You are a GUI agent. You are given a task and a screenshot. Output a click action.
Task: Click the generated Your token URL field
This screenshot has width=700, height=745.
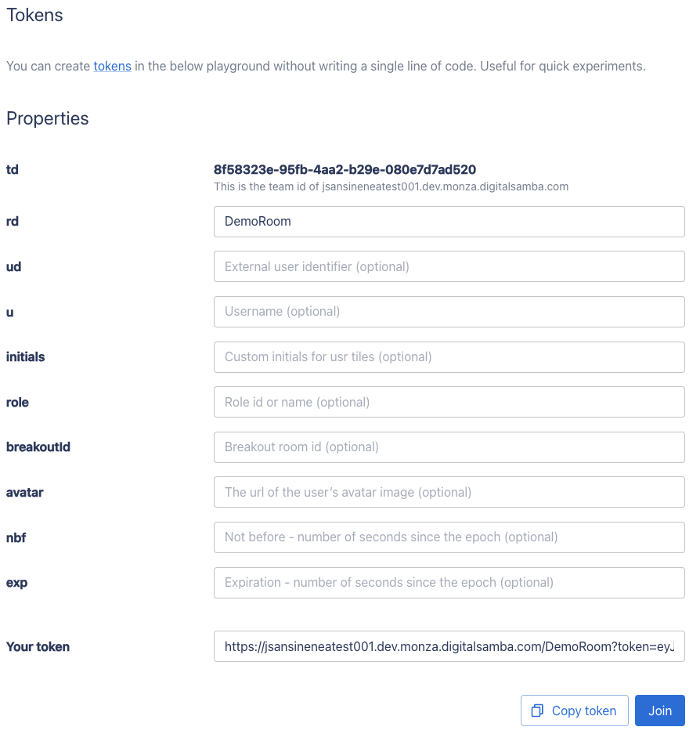coord(449,646)
